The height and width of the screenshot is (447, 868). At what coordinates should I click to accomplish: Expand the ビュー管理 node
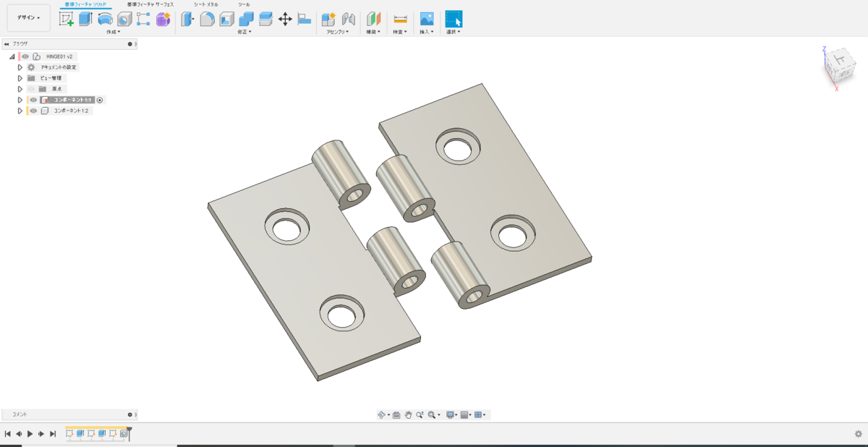(x=20, y=78)
